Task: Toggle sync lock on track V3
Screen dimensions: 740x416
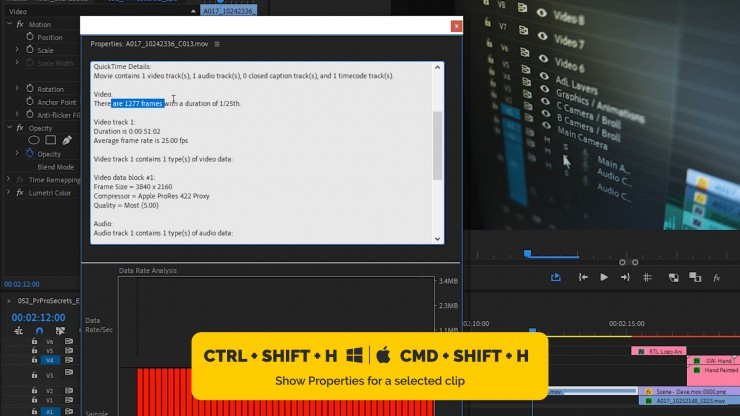Action: pos(69,373)
